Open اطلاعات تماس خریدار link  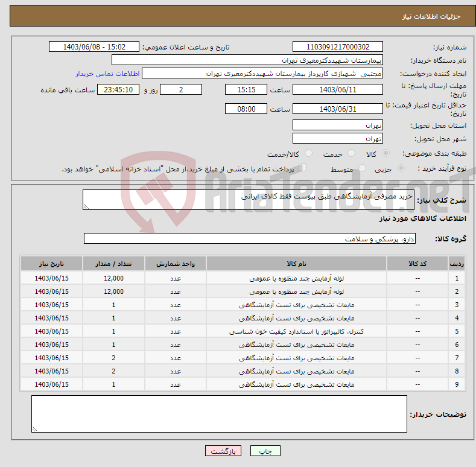[x=107, y=74]
